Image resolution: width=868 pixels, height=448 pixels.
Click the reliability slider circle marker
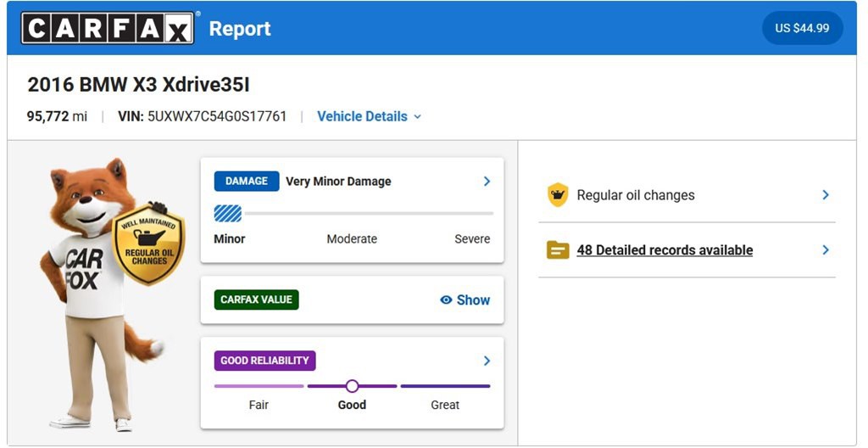pyautogui.click(x=352, y=386)
